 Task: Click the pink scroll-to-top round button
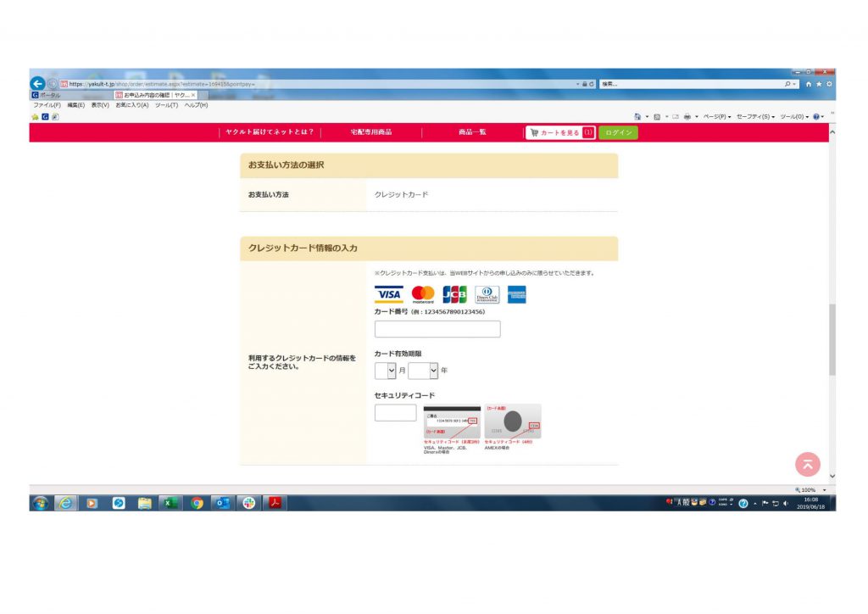(807, 463)
